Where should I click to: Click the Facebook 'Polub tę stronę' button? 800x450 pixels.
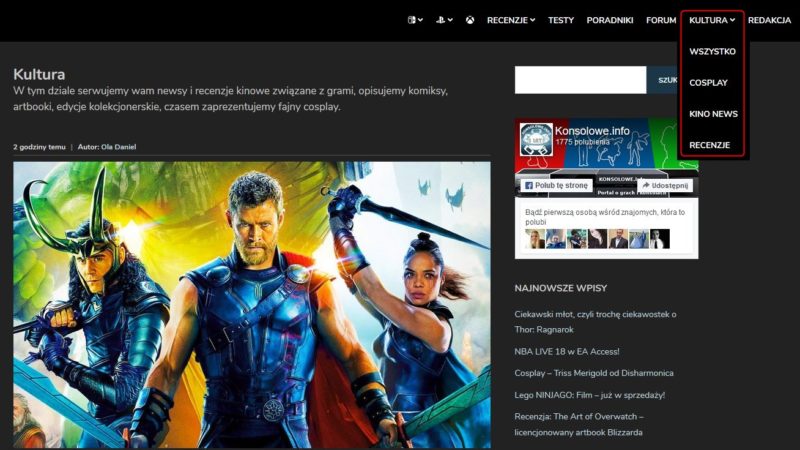click(556, 185)
